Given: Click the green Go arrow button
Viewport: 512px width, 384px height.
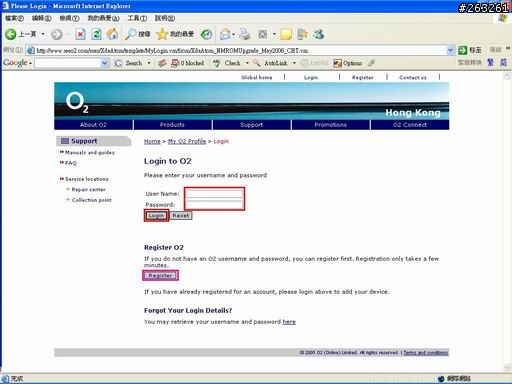Looking at the screenshot, I should [x=463, y=50].
